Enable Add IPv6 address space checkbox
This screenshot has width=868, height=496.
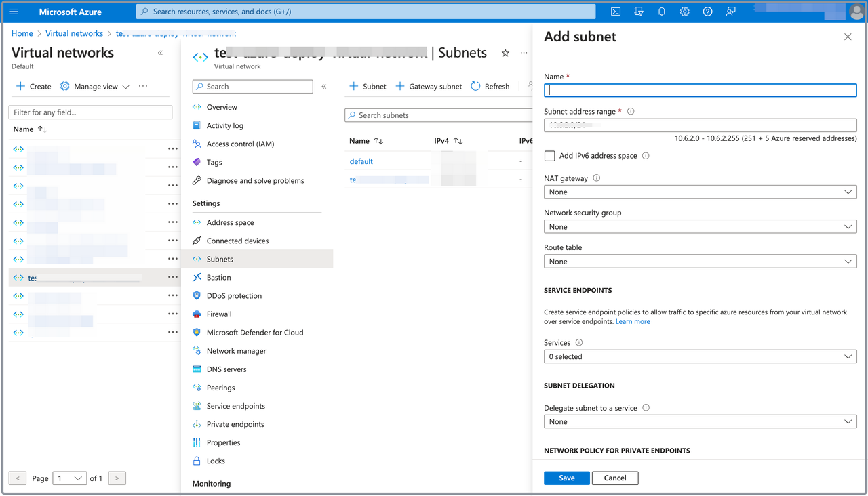(x=550, y=156)
